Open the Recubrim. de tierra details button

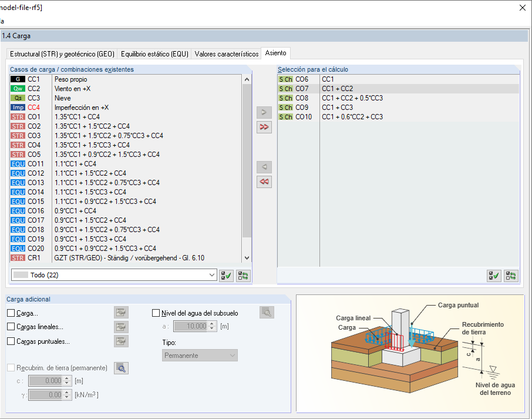(x=121, y=368)
